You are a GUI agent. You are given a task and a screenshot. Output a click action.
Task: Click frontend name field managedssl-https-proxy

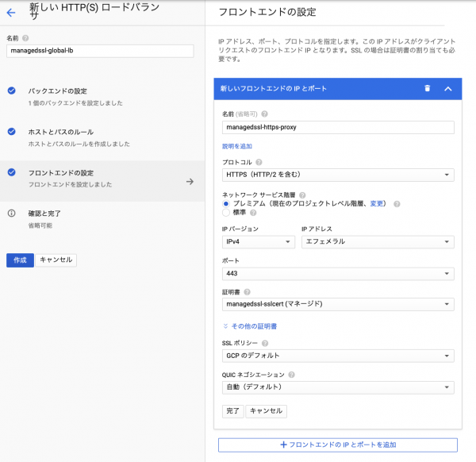click(x=338, y=127)
